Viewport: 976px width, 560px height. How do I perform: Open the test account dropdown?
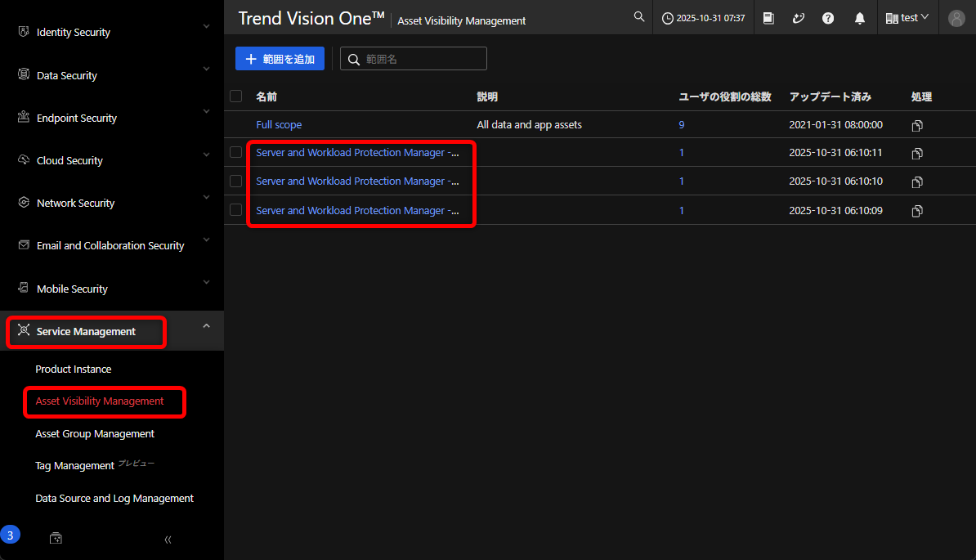tap(907, 18)
